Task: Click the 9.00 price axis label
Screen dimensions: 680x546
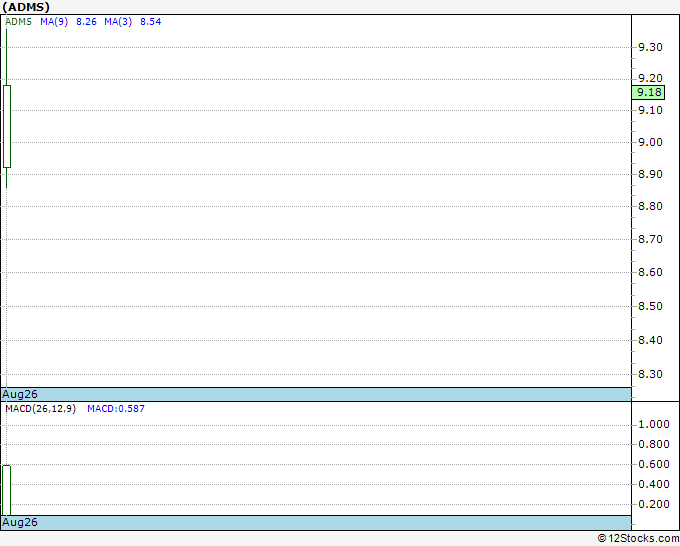Action: [x=650, y=142]
